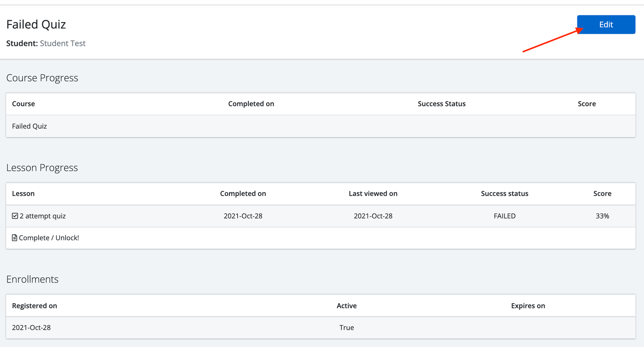644x347 pixels.
Task: Click the Score header in Course Progress table
Action: pyautogui.click(x=587, y=104)
